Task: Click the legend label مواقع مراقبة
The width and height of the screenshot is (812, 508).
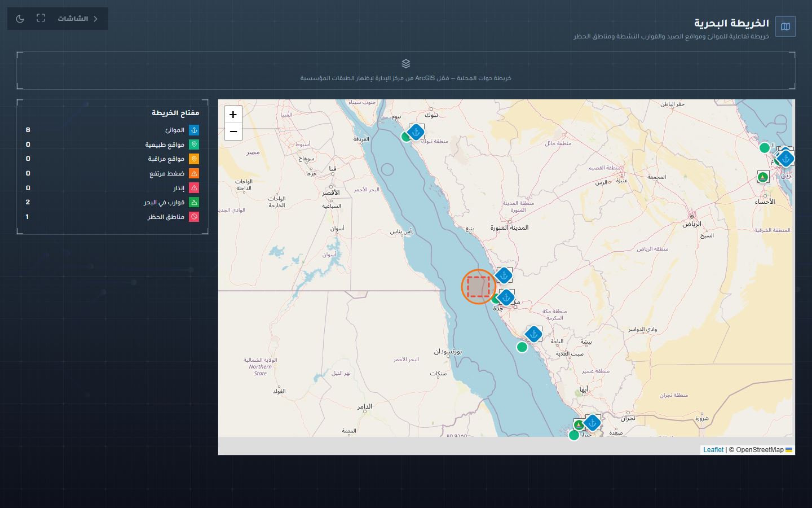Action: (x=166, y=159)
